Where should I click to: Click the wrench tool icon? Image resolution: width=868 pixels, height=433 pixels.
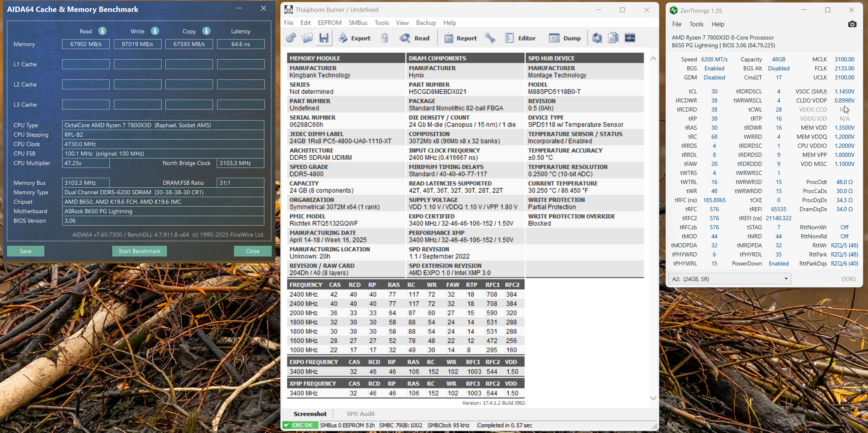click(x=490, y=38)
